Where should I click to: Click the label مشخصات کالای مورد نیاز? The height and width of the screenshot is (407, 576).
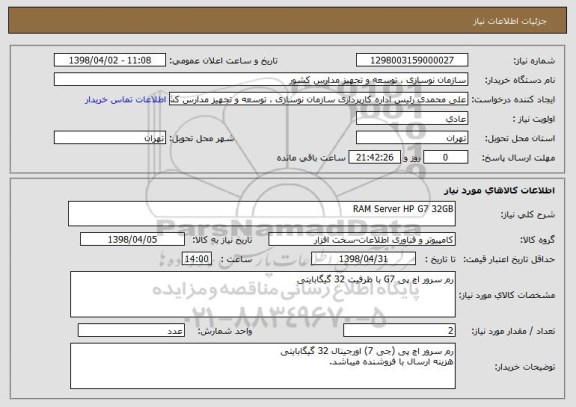click(507, 295)
